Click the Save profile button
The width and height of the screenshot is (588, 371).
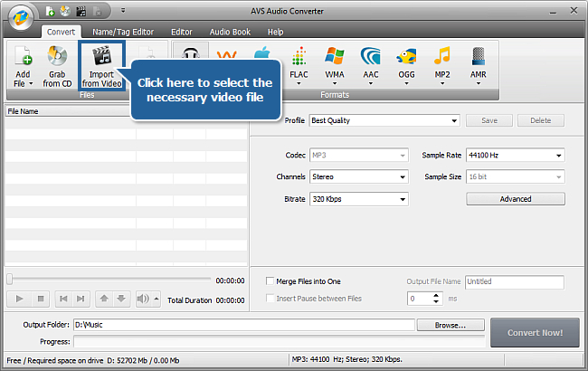coord(489,120)
